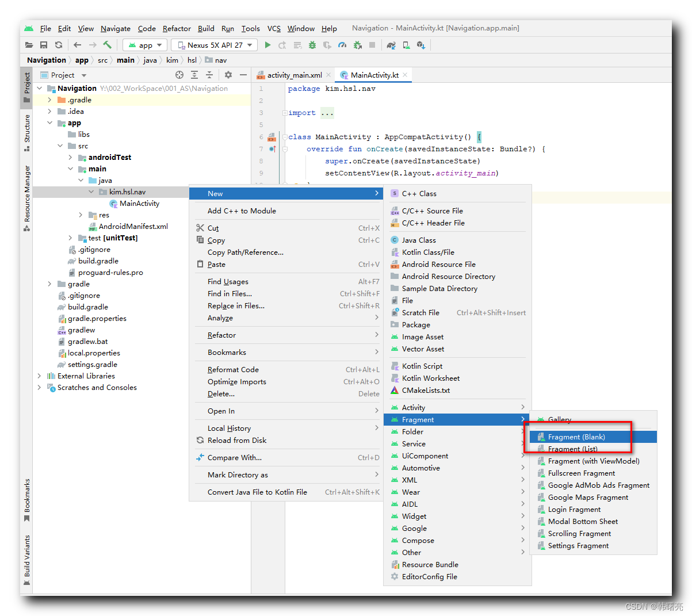
Task: Click the Run app green play icon
Action: 267,45
